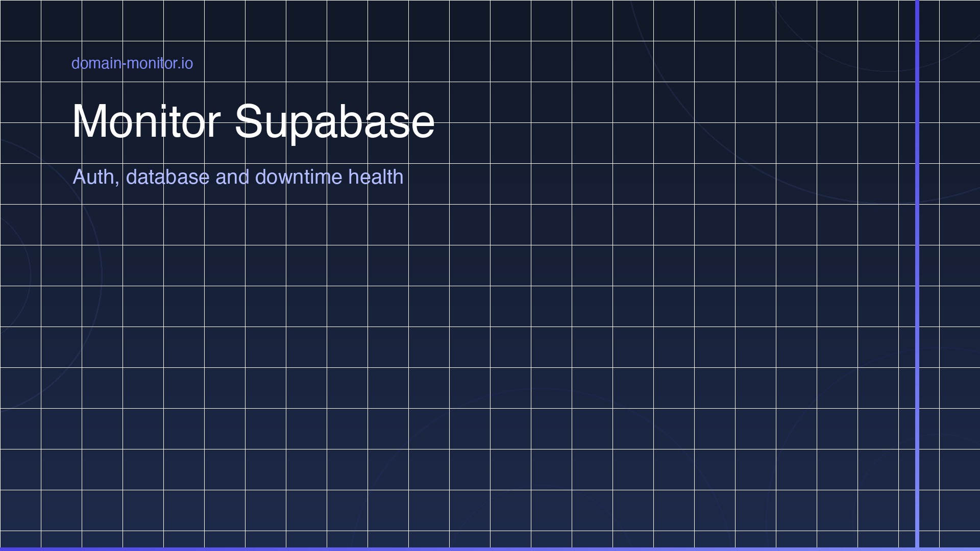Screen dimensions: 980x551
Task: Click the word Supabase in the headline
Action: (335, 122)
